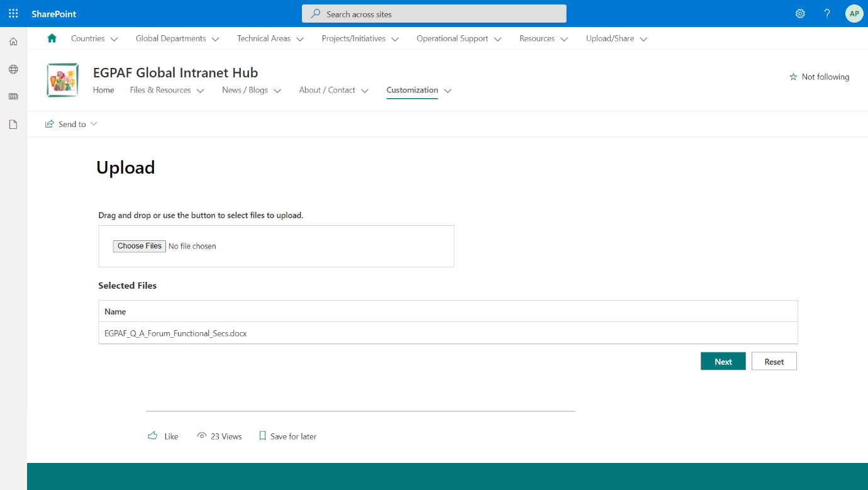Image resolution: width=868 pixels, height=490 pixels.
Task: Click the Choose Files button
Action: (x=140, y=246)
